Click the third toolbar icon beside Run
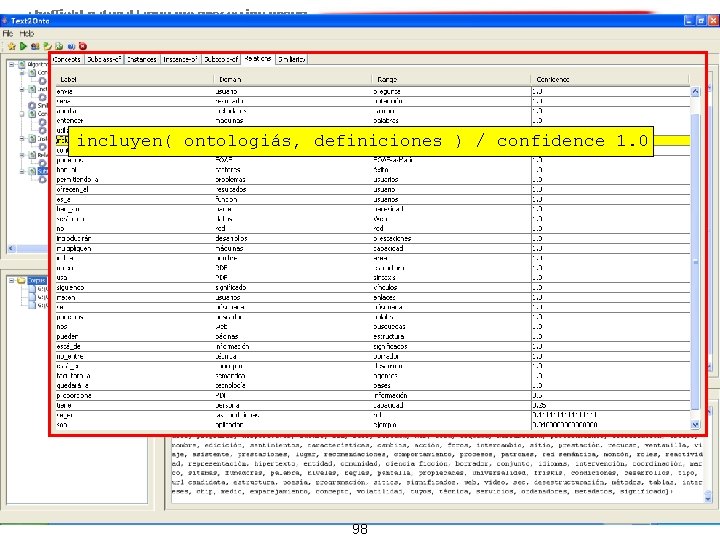The width and height of the screenshot is (720, 540). [35, 46]
